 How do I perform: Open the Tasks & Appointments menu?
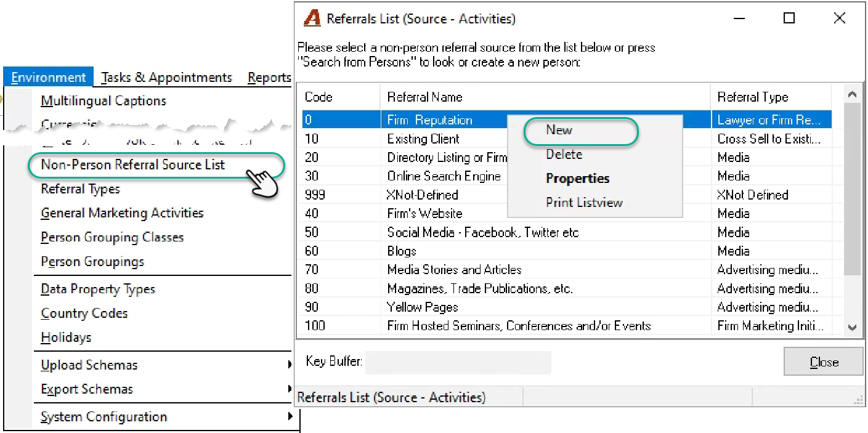(x=166, y=78)
